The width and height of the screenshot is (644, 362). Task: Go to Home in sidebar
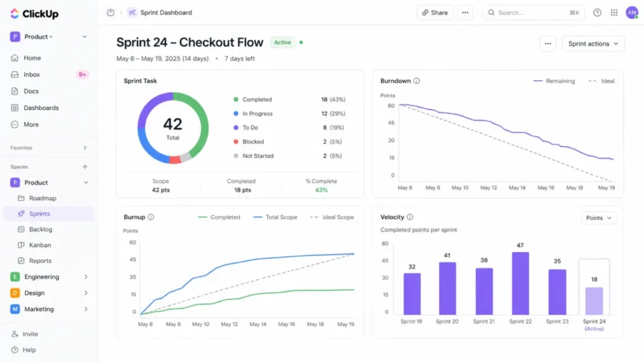pyautogui.click(x=48, y=58)
